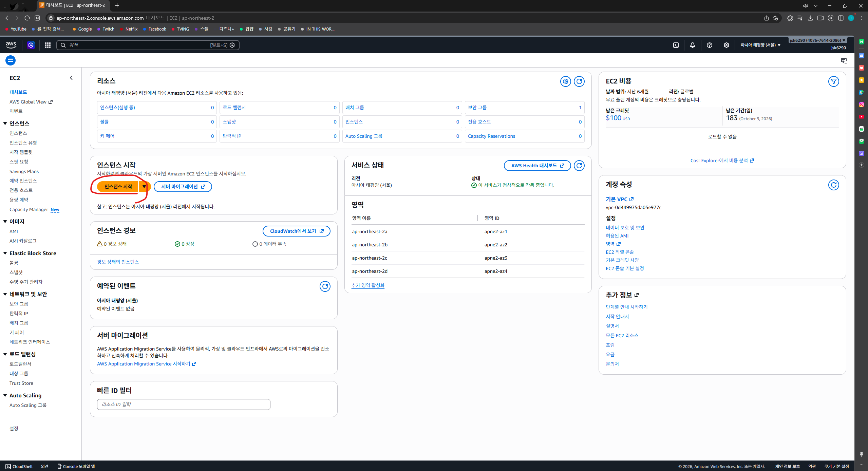868x471 pixels.
Task: Click the 리소스 ID 입력 filter field
Action: pos(184,404)
